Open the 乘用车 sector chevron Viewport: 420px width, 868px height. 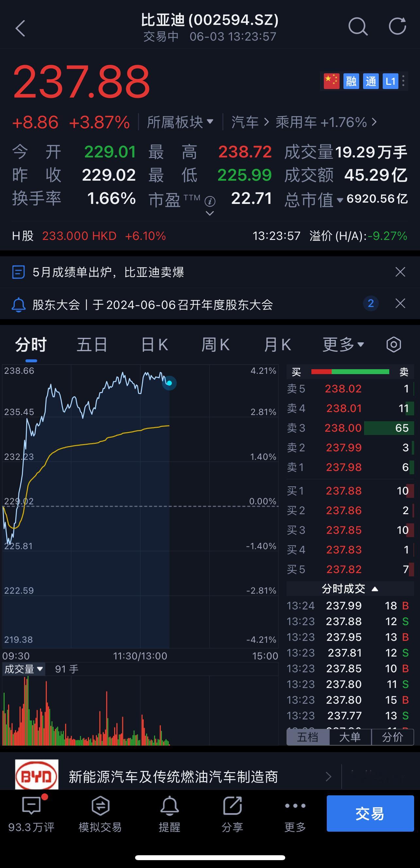[374, 122]
